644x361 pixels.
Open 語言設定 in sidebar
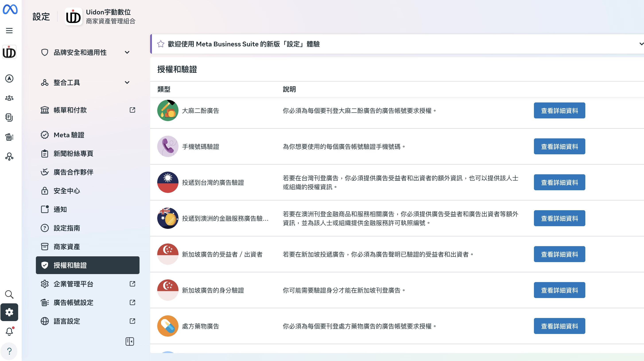[87, 321]
